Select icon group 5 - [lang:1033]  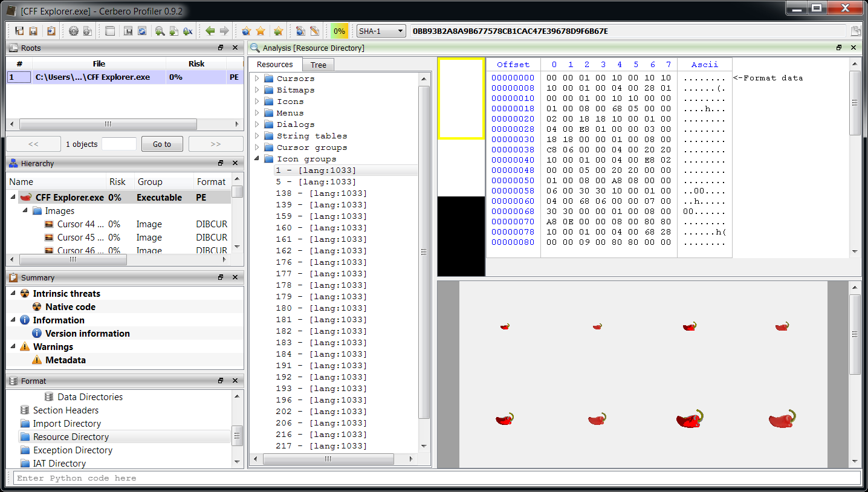tap(316, 182)
